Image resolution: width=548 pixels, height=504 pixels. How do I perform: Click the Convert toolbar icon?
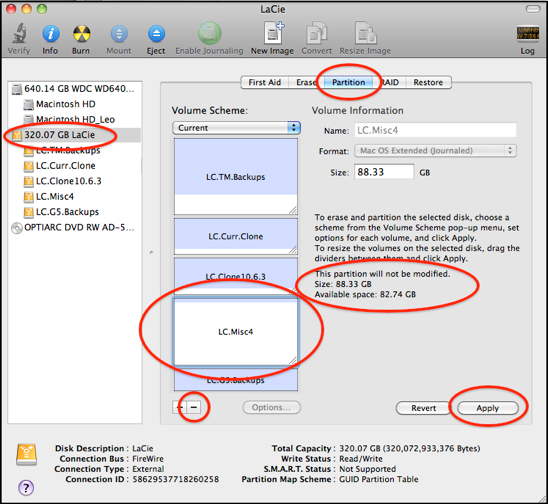pyautogui.click(x=317, y=33)
